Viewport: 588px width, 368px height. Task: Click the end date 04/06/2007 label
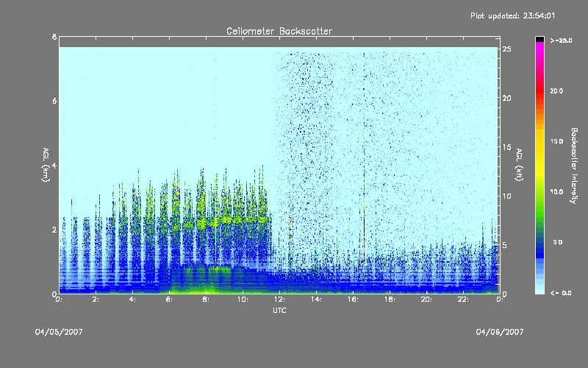(x=500, y=332)
